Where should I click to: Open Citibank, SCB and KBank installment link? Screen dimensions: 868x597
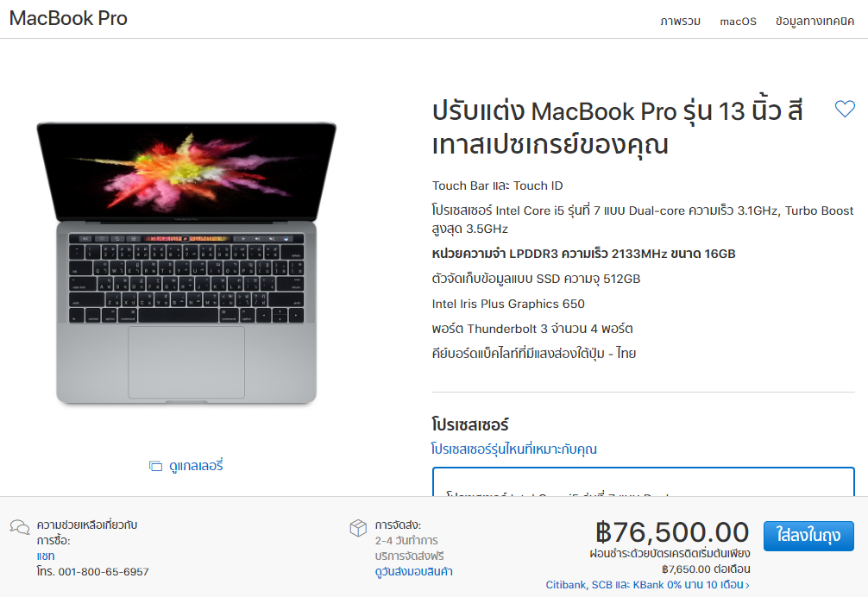coord(647,585)
